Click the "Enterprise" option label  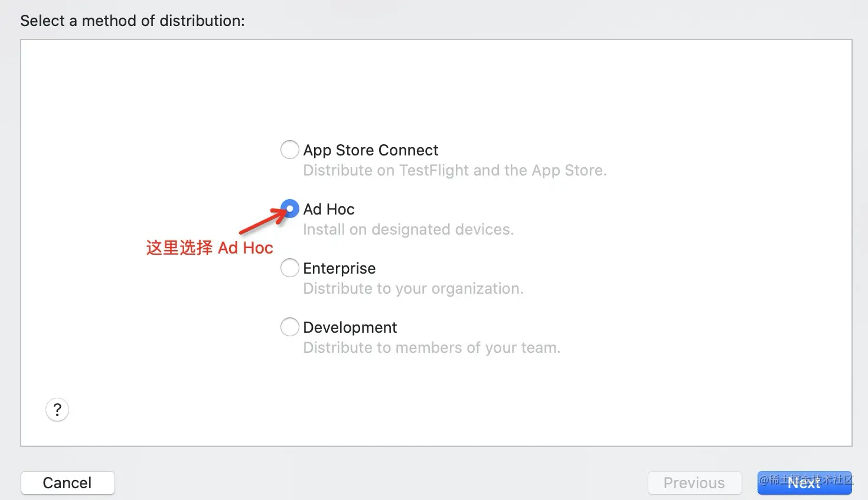click(340, 268)
